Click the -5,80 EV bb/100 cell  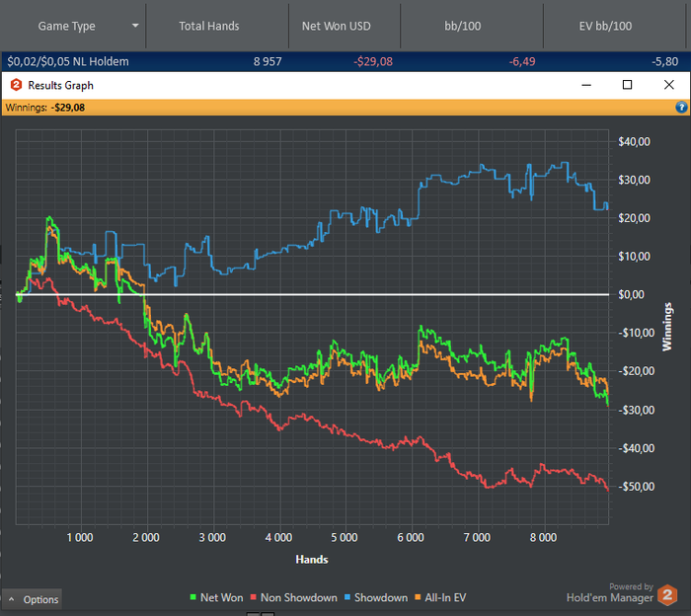tap(665, 61)
